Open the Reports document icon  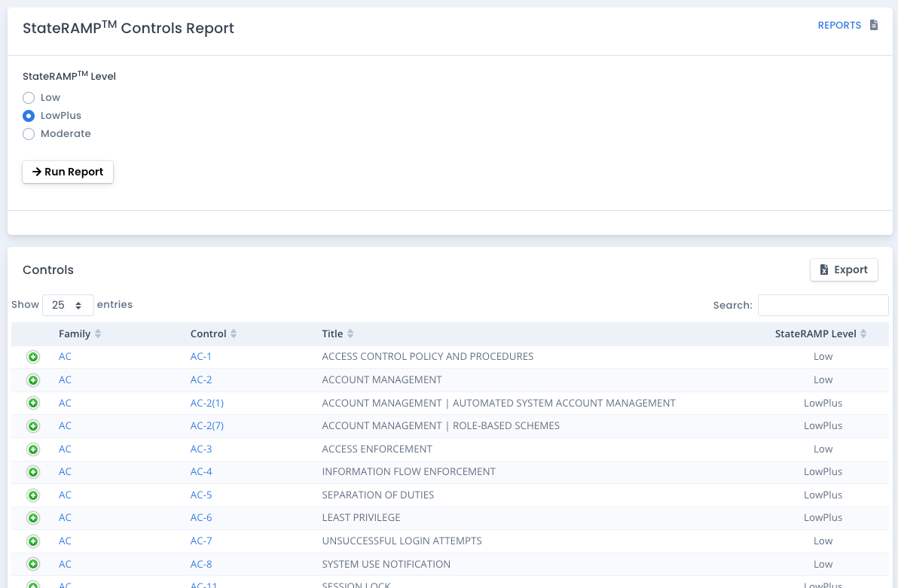(873, 25)
